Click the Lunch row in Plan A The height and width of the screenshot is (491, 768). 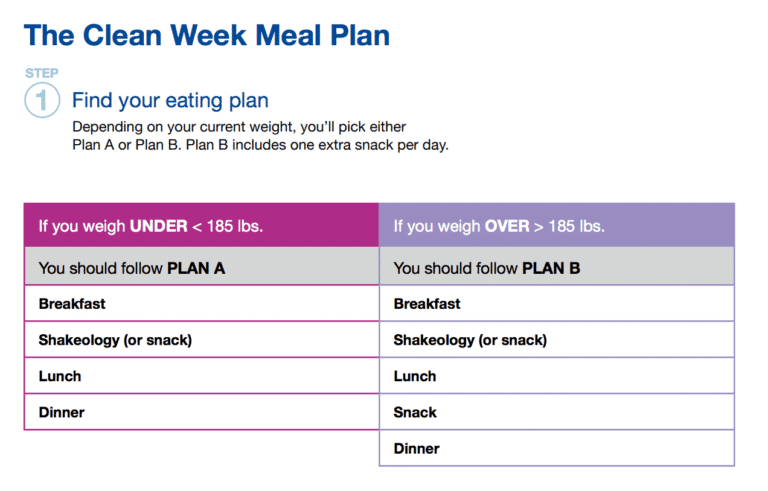point(201,376)
